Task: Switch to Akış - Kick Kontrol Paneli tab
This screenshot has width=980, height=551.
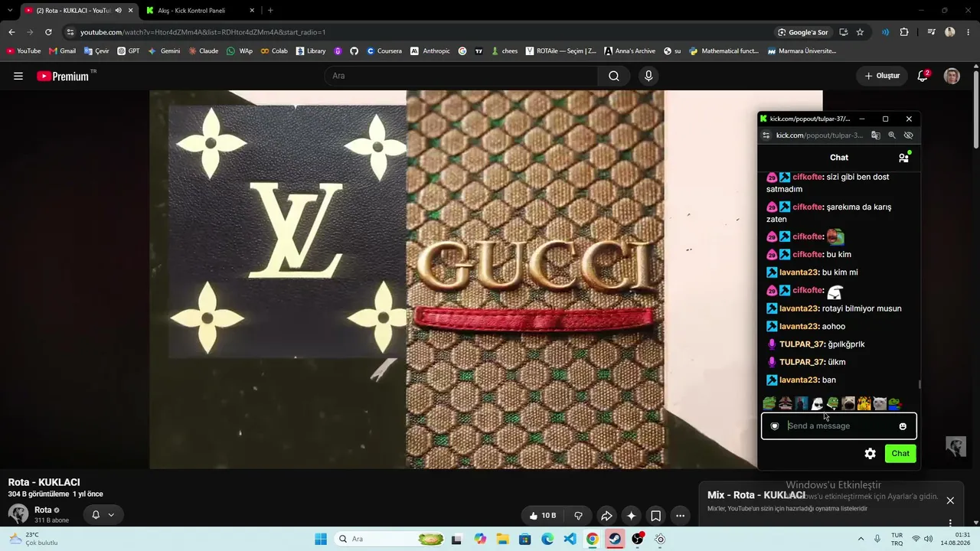Action: pyautogui.click(x=199, y=11)
